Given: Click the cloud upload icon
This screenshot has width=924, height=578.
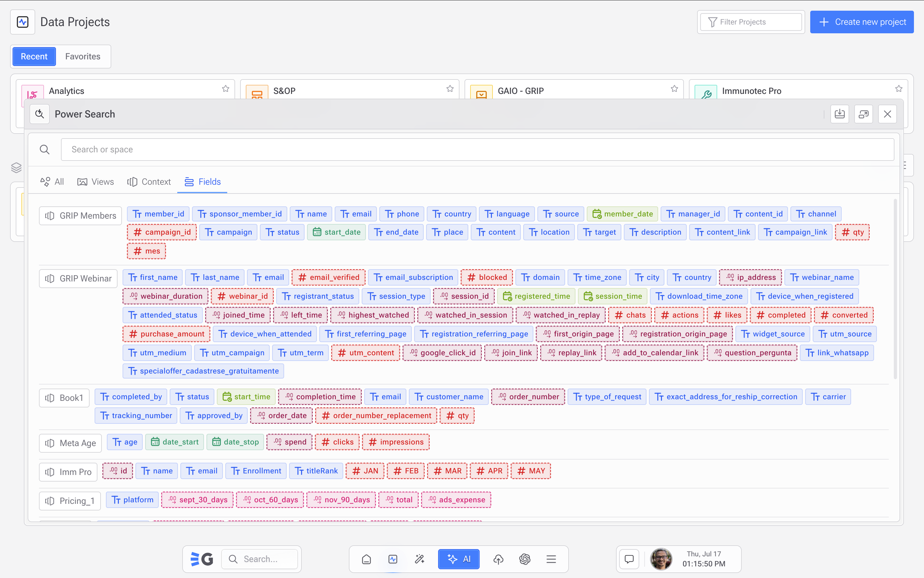Looking at the screenshot, I should coord(498,559).
